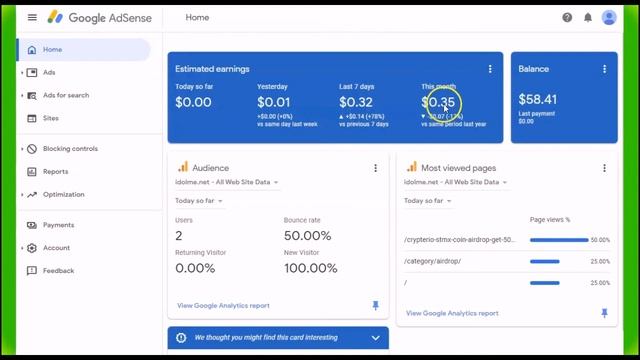Viewport: 640px width, 360px height.
Task: Click the Account gear icon
Action: coord(32,248)
